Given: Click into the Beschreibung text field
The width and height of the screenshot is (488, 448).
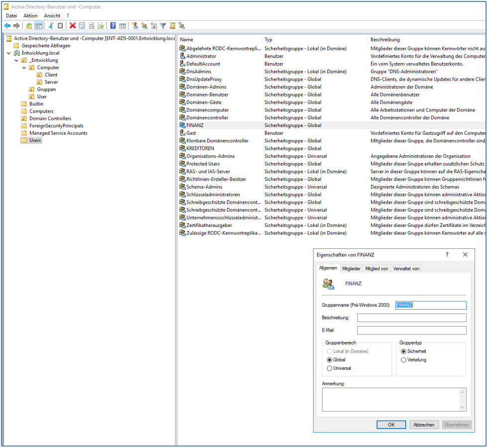Looking at the screenshot, I should (x=411, y=318).
